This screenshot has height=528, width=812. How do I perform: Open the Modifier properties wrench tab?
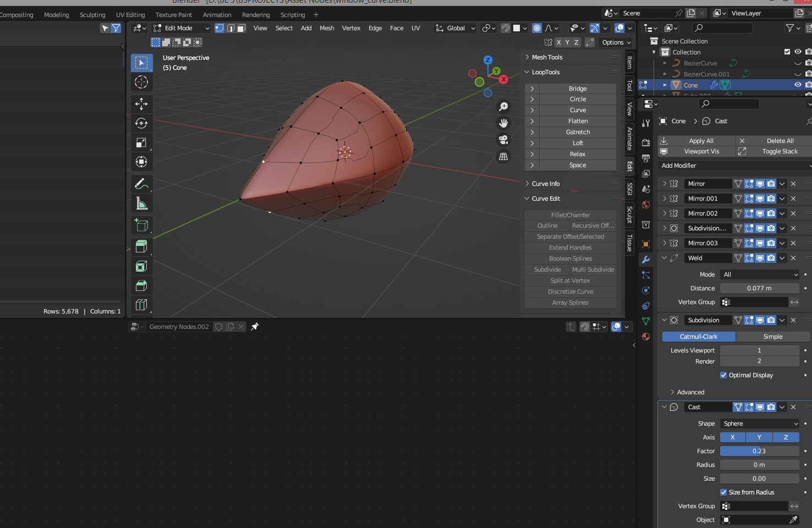(x=646, y=259)
